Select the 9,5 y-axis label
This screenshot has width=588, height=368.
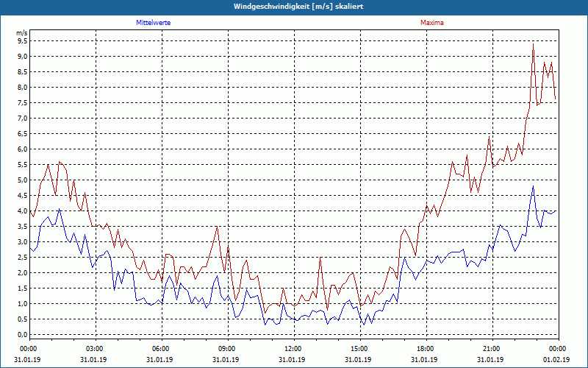[x=22, y=41]
